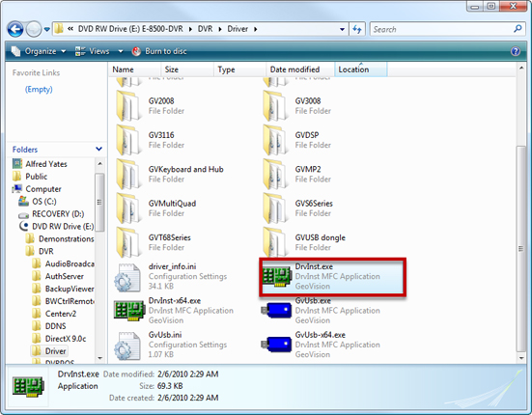Select the DirectX 9.0c folder in tree
The image size is (532, 415).
[66, 339]
